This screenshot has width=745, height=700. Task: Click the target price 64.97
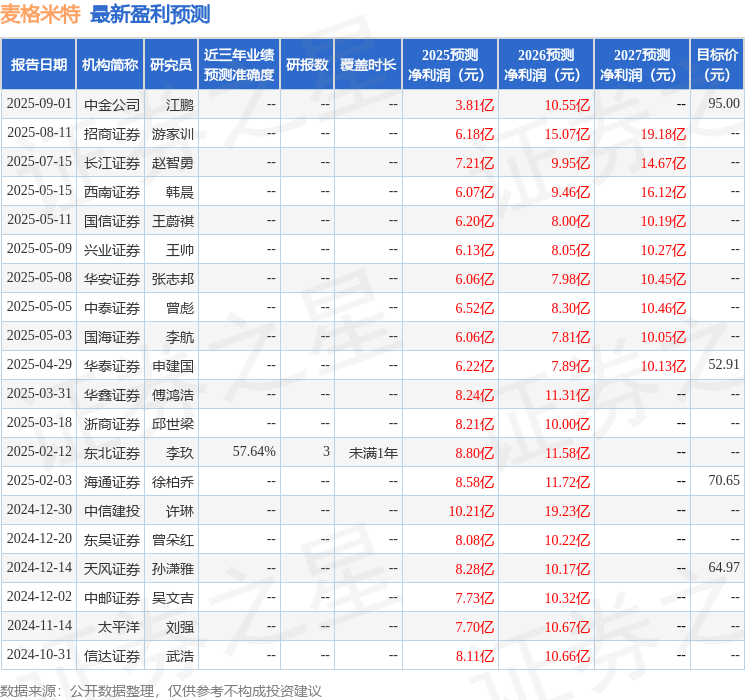pos(724,567)
